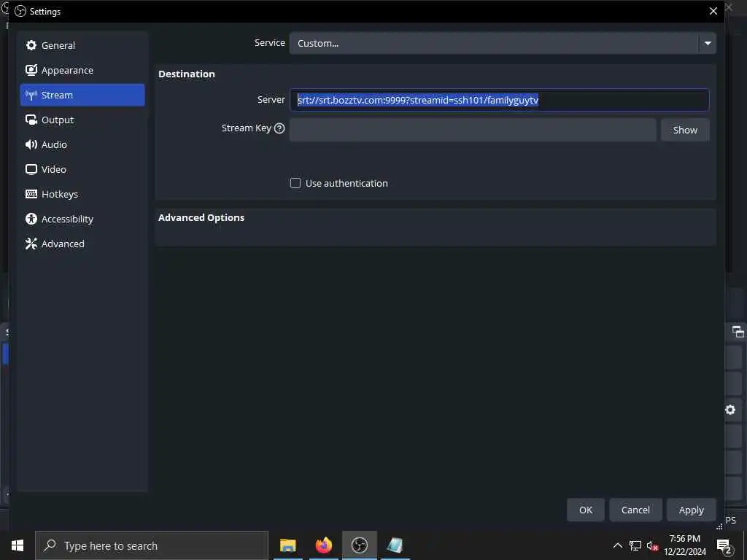Image resolution: width=747 pixels, height=560 pixels.
Task: Click the network status tray icon
Action: click(x=635, y=545)
